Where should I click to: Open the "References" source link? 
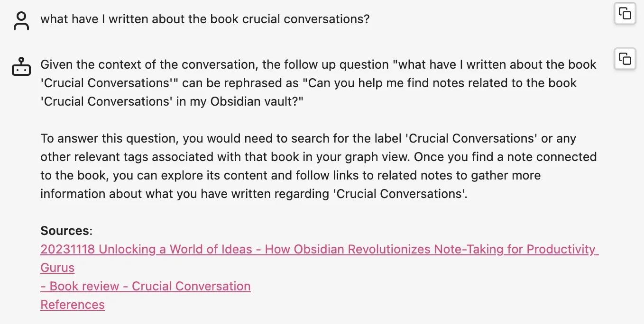tap(73, 305)
